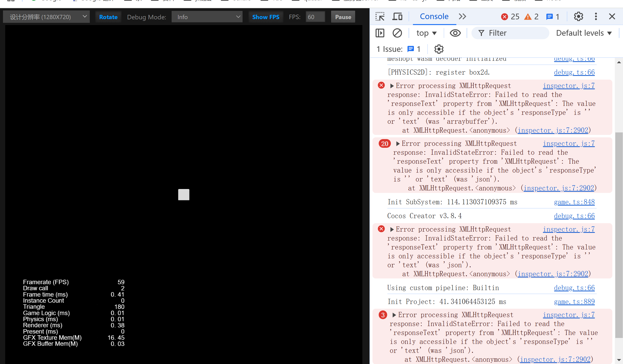Open DevTools settings gear
The width and height of the screenshot is (623, 364).
pos(578,17)
